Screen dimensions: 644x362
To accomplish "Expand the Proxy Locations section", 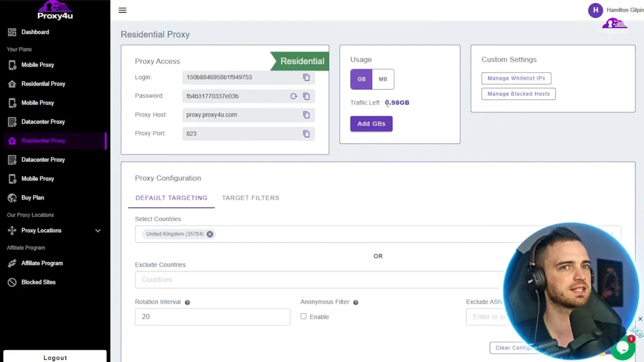I will 98,230.
